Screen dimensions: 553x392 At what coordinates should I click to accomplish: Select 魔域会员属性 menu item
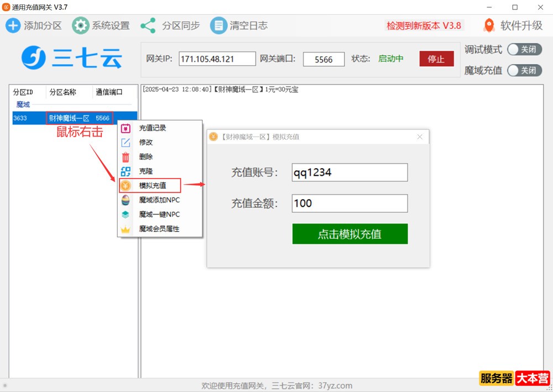point(159,229)
